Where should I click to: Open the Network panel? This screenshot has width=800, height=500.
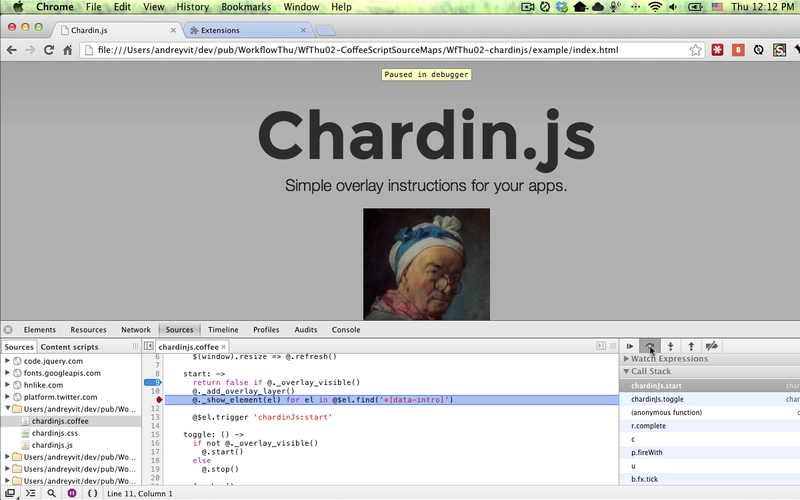(136, 330)
